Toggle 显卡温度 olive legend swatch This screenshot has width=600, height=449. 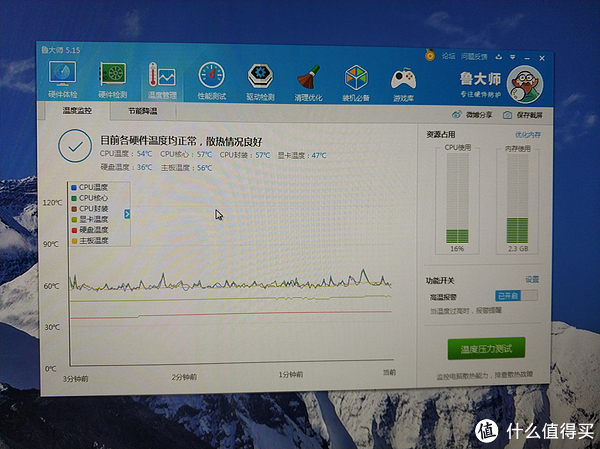click(74, 220)
